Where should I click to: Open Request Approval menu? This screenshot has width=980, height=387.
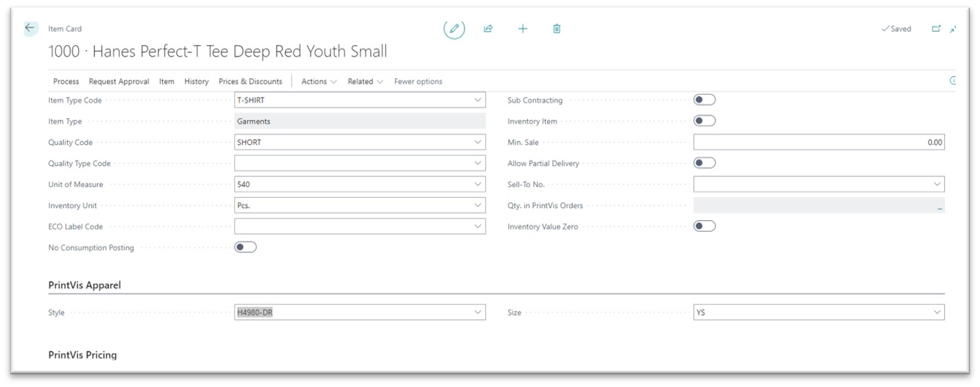click(119, 81)
